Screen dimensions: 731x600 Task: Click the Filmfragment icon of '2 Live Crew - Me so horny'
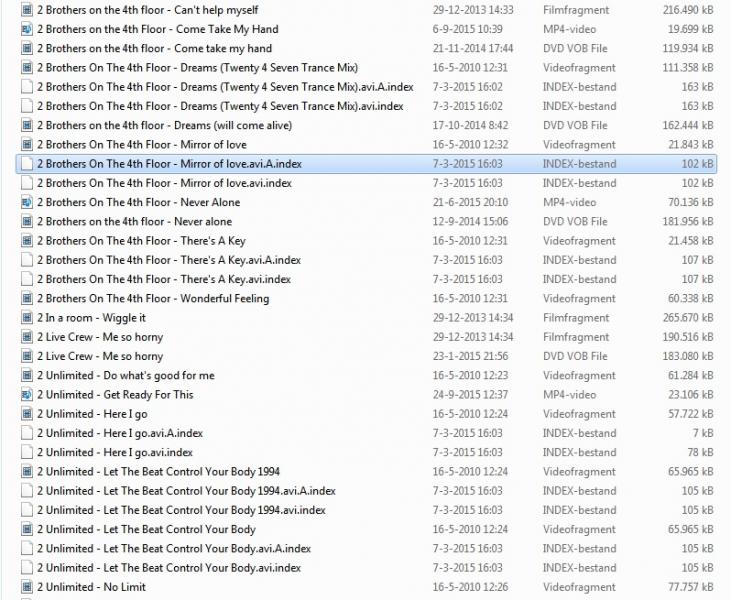(x=27, y=337)
